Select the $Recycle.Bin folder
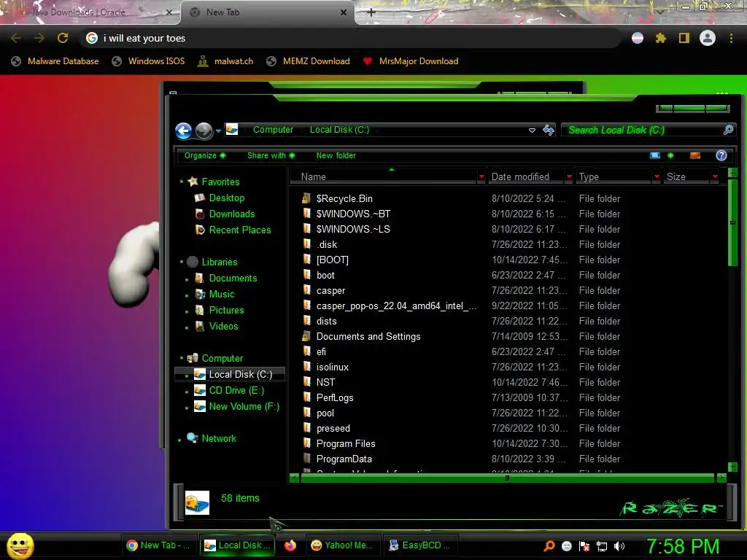 point(344,198)
